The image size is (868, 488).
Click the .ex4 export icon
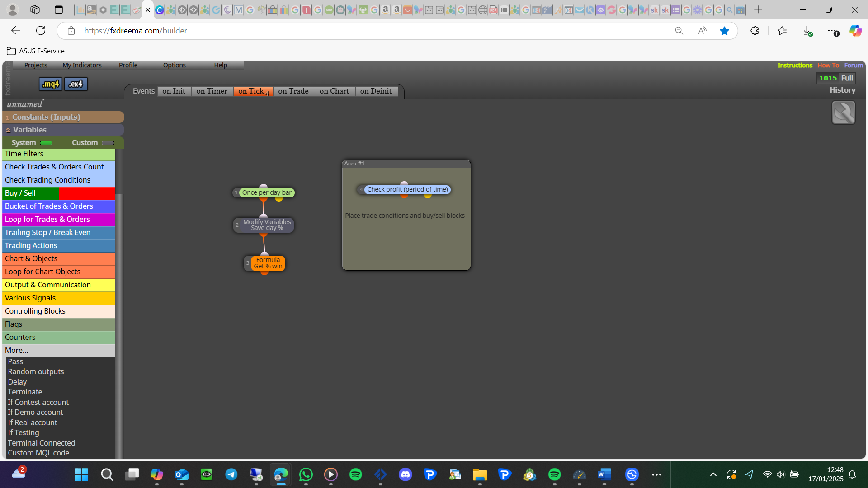[x=76, y=84]
